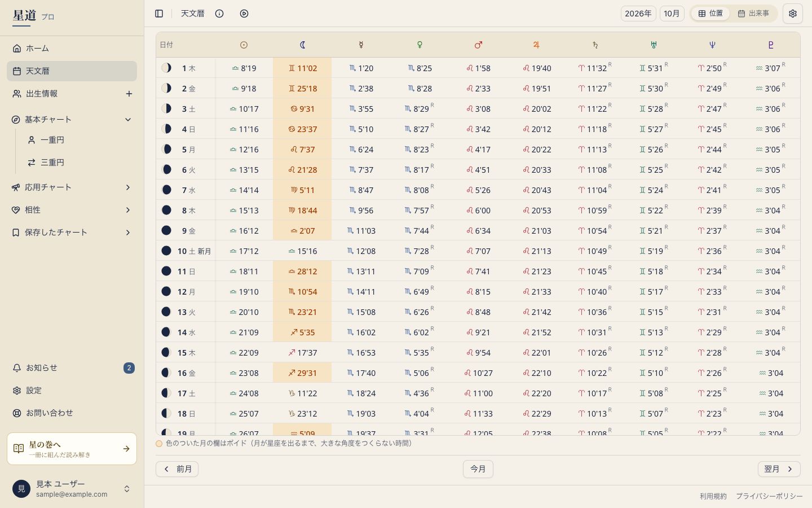Click the Mercury symbol column header
Screen dimensions: 812x508
[x=361, y=45]
